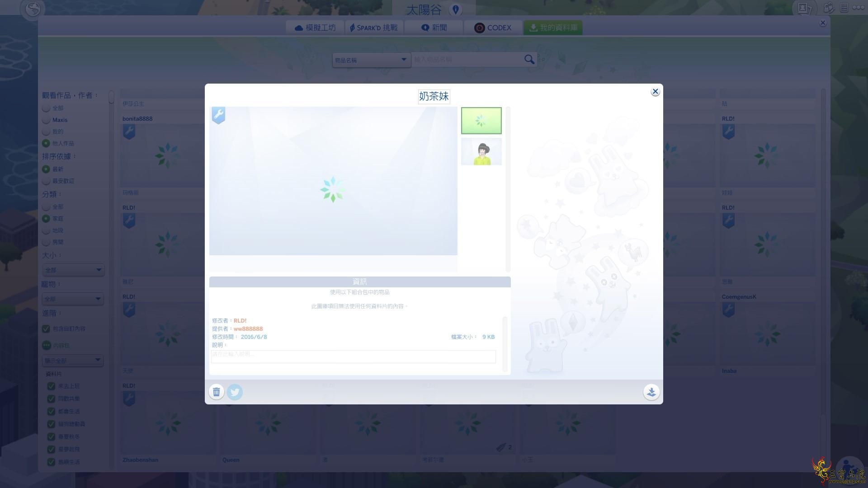Click the CODEX round logo icon

tap(479, 28)
